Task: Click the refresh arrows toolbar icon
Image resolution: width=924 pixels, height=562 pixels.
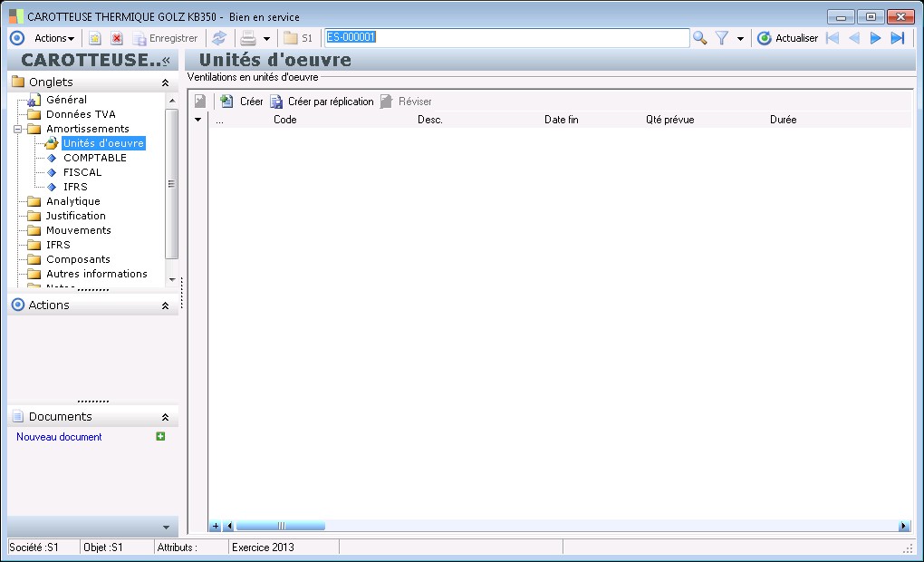Action: click(x=219, y=38)
